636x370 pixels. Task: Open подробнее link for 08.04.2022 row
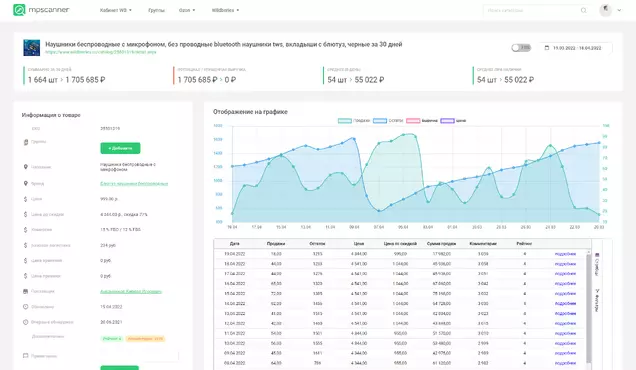tap(565, 363)
